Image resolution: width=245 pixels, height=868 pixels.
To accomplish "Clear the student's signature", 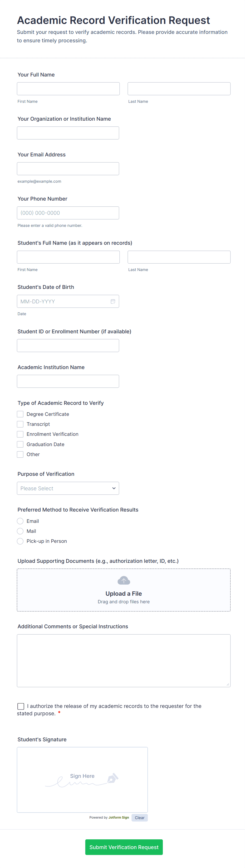I will [139, 818].
